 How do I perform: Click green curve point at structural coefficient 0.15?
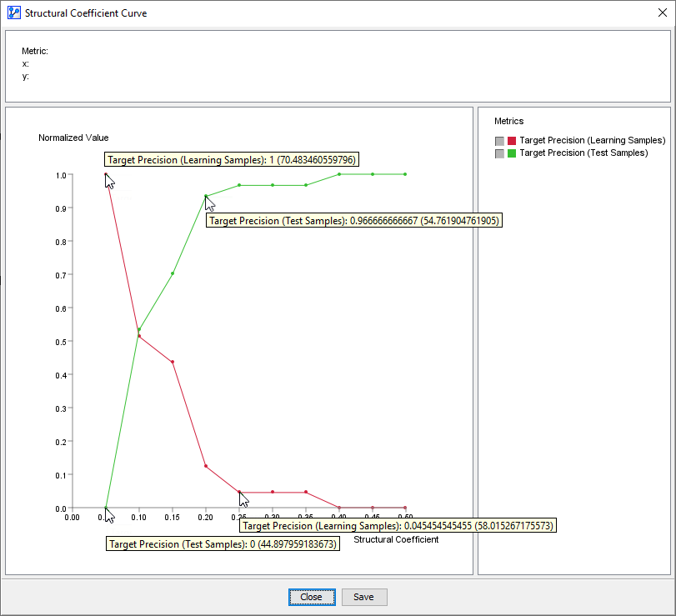tap(173, 273)
